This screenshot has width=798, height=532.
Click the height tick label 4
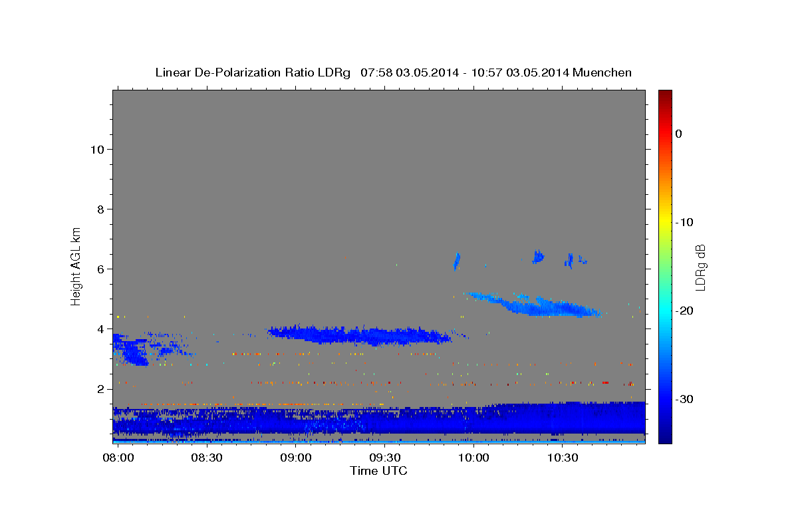point(101,329)
